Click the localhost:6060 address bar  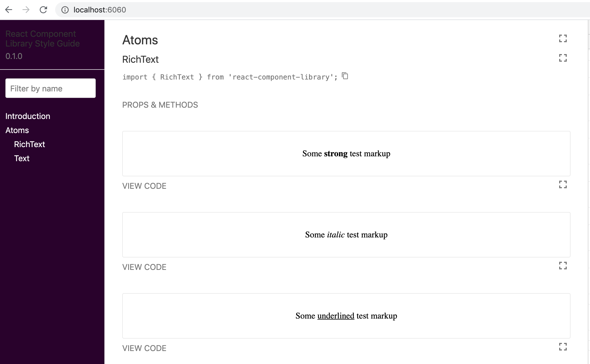322,10
